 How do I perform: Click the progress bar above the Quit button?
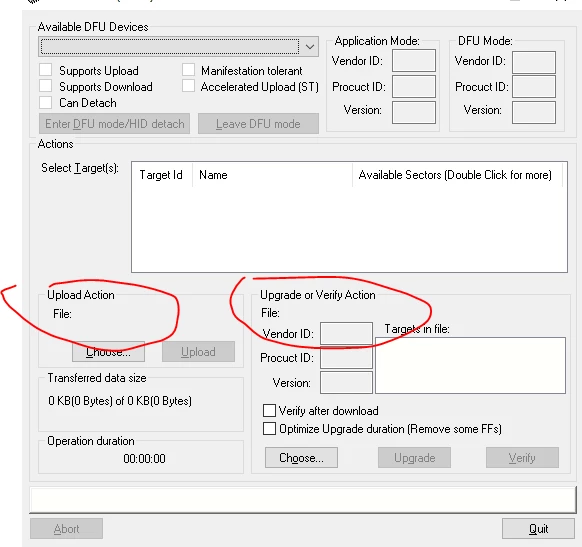click(303, 499)
